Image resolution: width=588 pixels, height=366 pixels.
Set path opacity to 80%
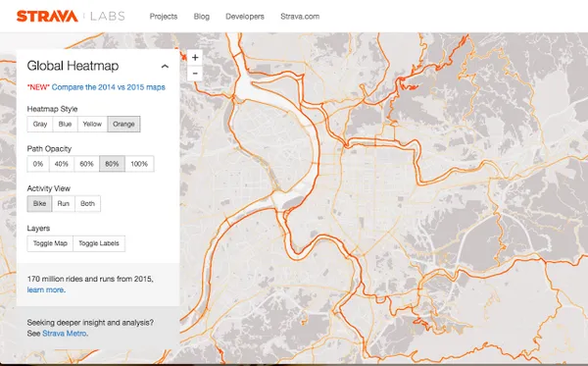[x=112, y=164]
